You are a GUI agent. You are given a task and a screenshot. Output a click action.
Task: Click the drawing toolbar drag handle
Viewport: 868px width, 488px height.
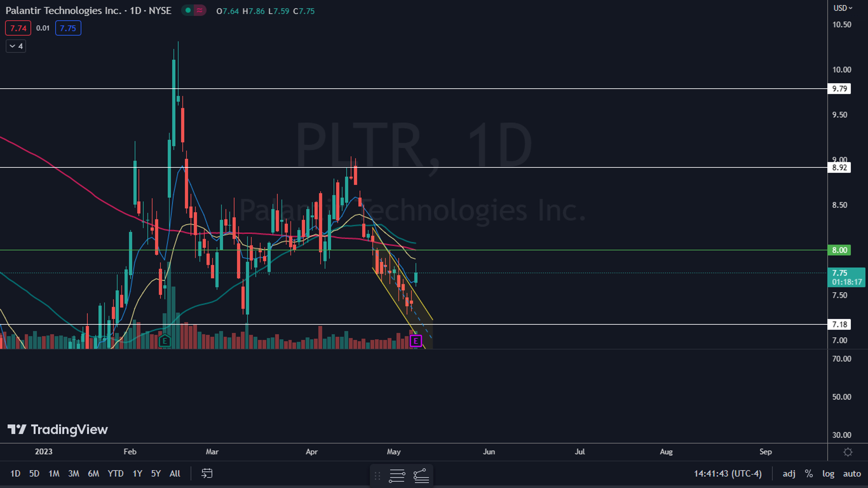point(377,476)
